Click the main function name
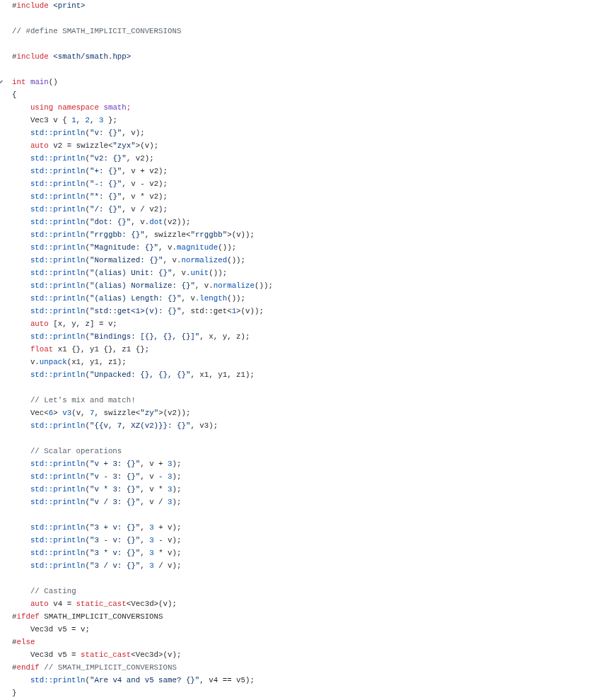Screen dimensions: 601x700 pos(39,82)
